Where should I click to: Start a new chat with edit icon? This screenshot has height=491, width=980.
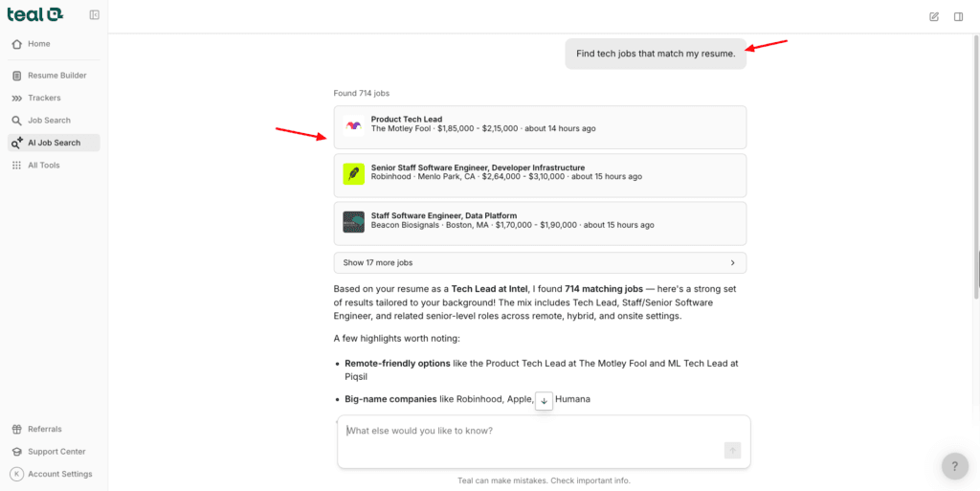934,17
